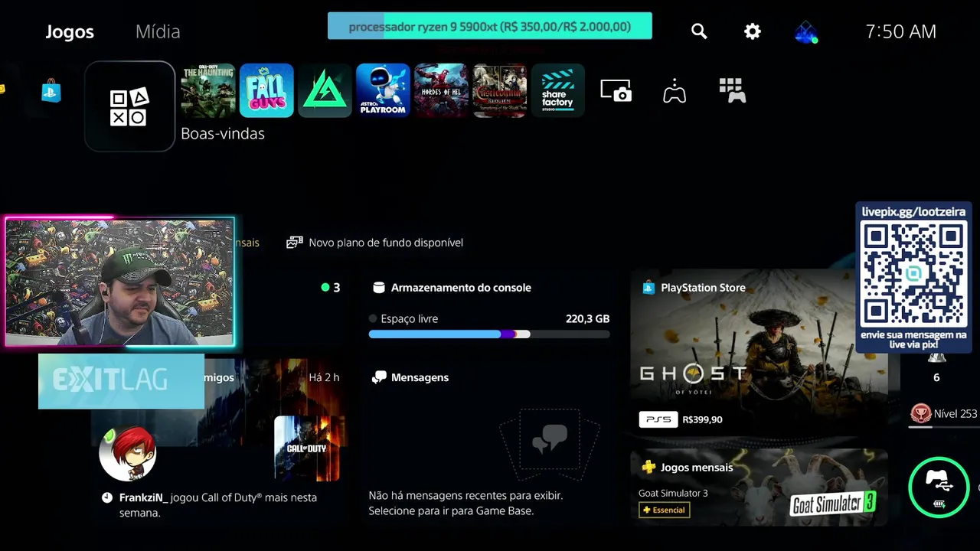Click the ExitLag banner overlay
The image size is (980, 551).
point(121,380)
